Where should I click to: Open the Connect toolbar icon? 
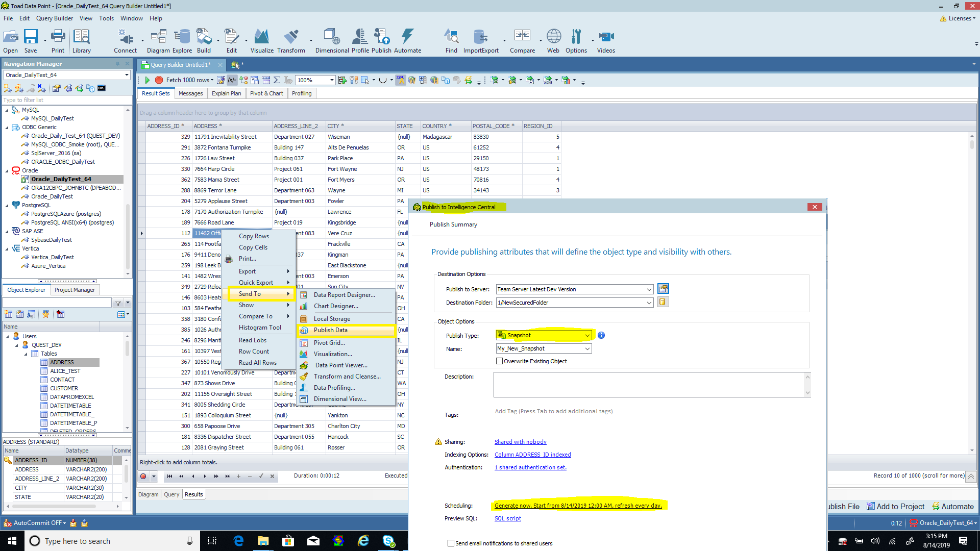click(125, 41)
